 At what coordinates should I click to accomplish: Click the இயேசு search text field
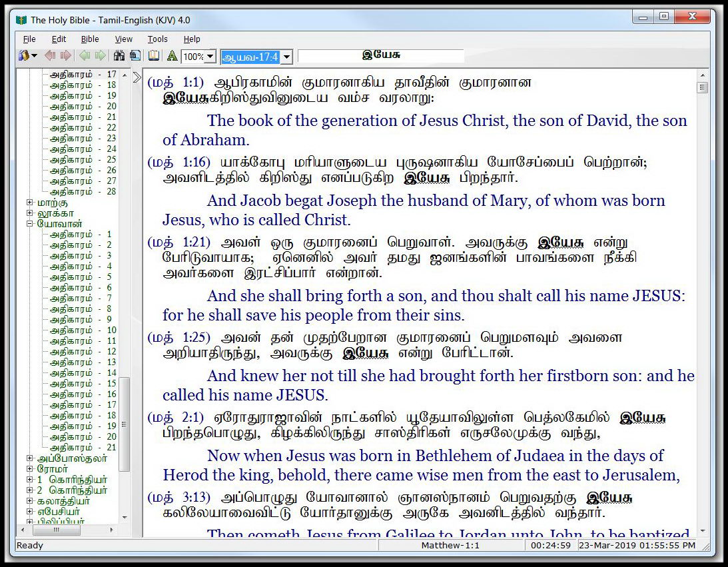tap(381, 55)
